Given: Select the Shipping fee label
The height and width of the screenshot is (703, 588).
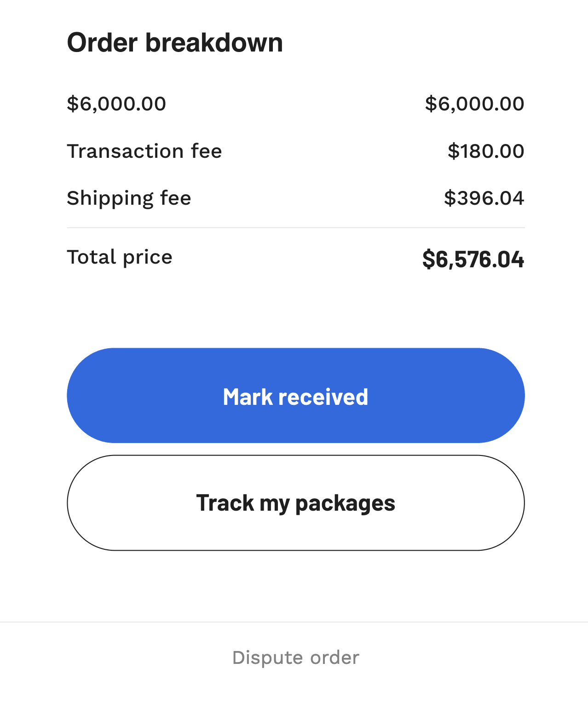Looking at the screenshot, I should click(x=129, y=198).
